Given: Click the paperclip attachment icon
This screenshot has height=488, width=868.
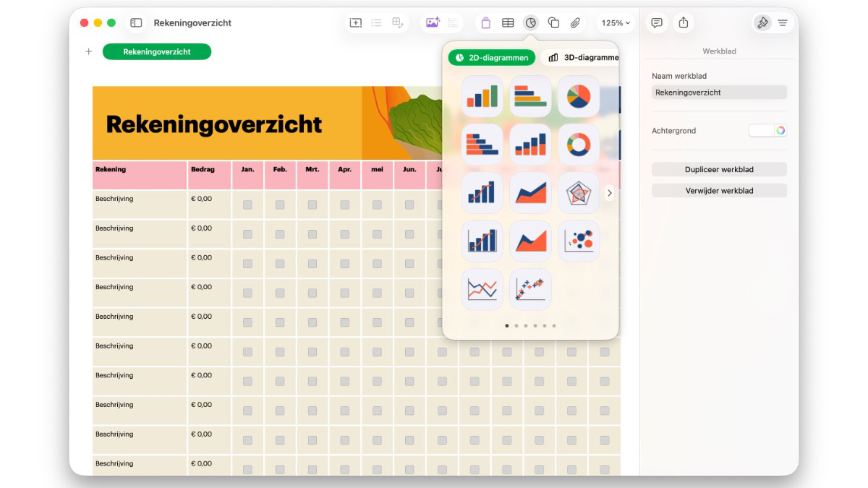Looking at the screenshot, I should (x=575, y=23).
